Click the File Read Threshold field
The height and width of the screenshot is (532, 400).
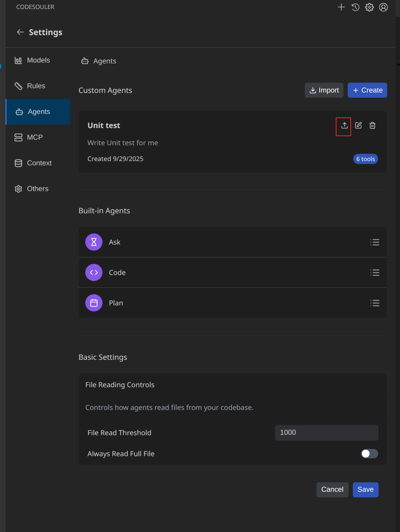[326, 433]
